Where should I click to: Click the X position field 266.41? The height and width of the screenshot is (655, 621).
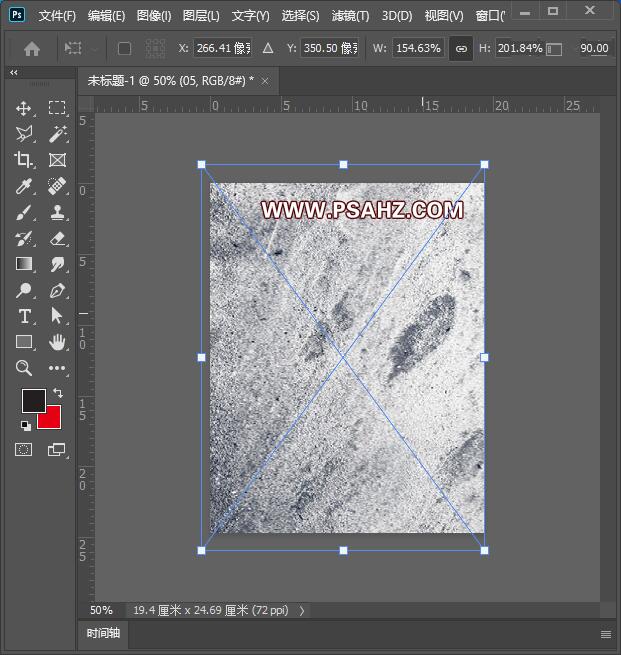click(x=223, y=48)
